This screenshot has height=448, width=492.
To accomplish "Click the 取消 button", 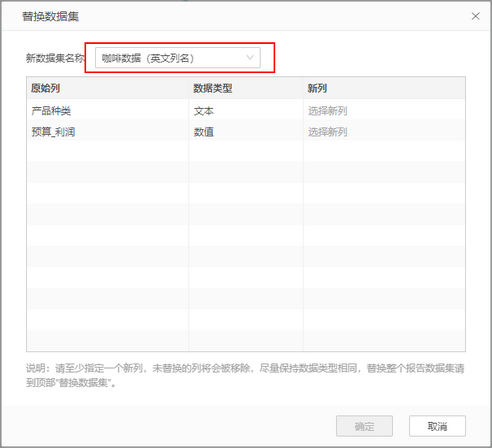I will pos(437,426).
